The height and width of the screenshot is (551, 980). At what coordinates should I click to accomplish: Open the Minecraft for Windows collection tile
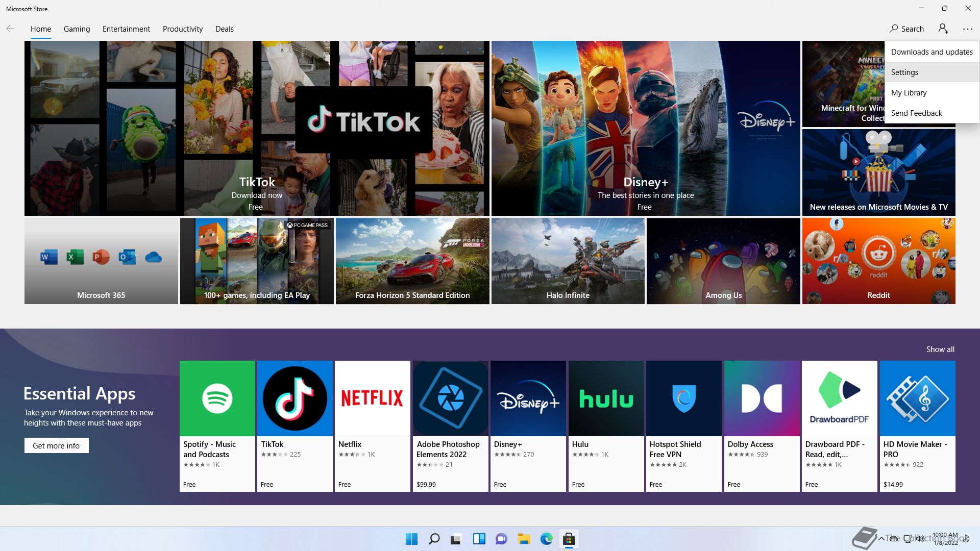tap(843, 84)
